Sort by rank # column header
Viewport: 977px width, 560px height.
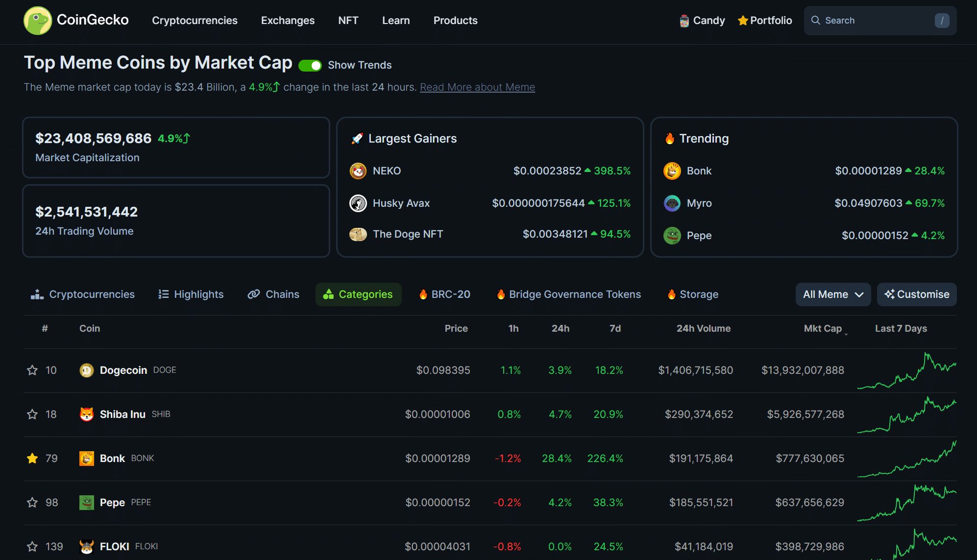click(x=45, y=329)
